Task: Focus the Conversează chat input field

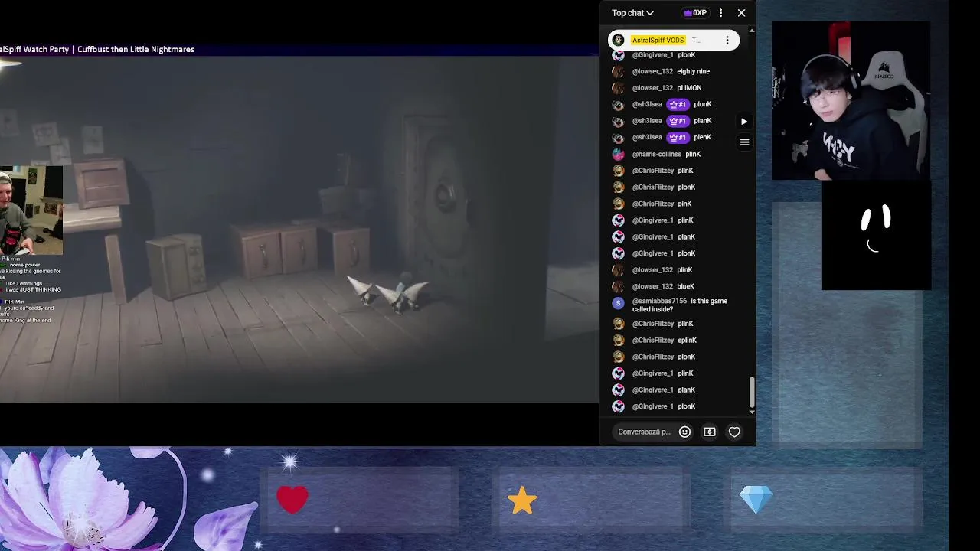Action: point(644,432)
